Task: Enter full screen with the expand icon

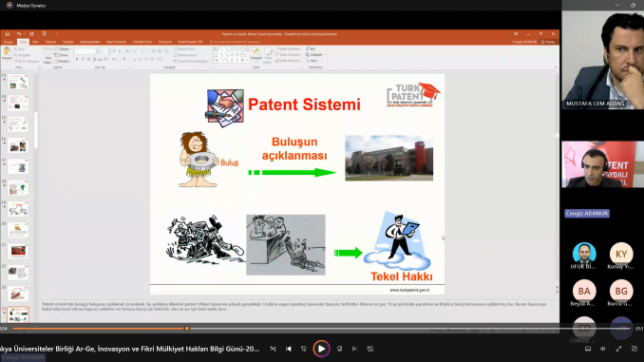Action: (x=618, y=349)
